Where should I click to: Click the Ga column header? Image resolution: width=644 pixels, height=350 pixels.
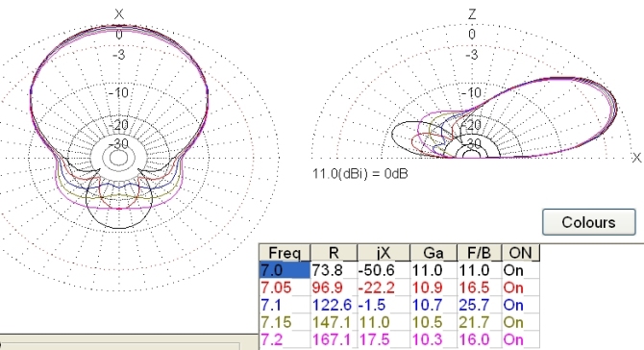pos(433,253)
